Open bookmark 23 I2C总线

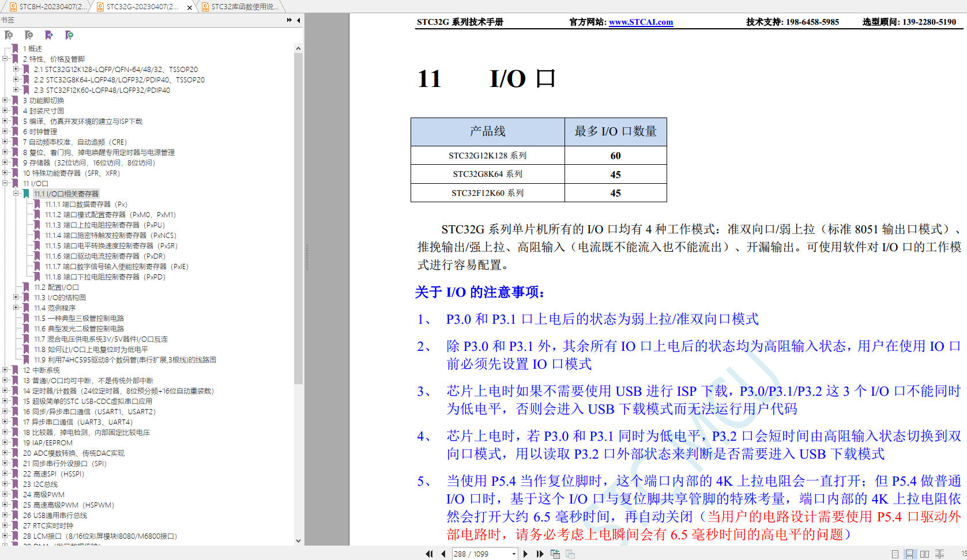click(x=40, y=484)
